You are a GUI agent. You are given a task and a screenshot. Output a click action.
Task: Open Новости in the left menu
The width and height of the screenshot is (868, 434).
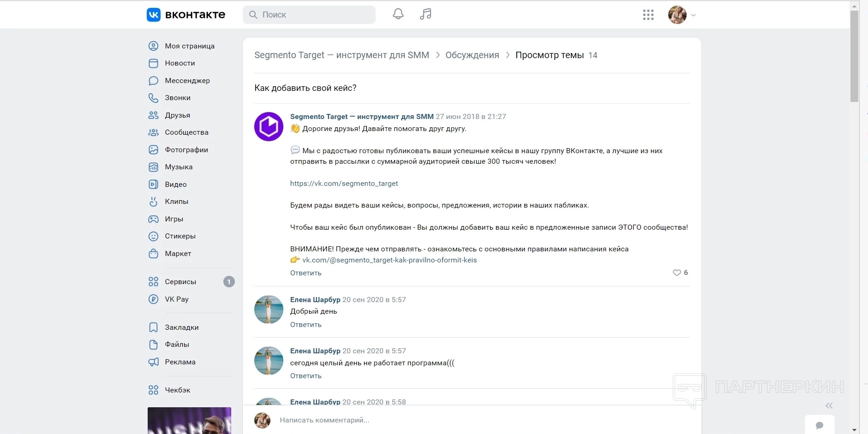[x=180, y=63]
